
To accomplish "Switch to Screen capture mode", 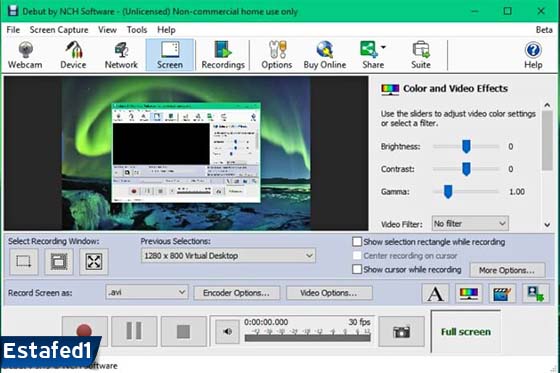I will point(170,55).
